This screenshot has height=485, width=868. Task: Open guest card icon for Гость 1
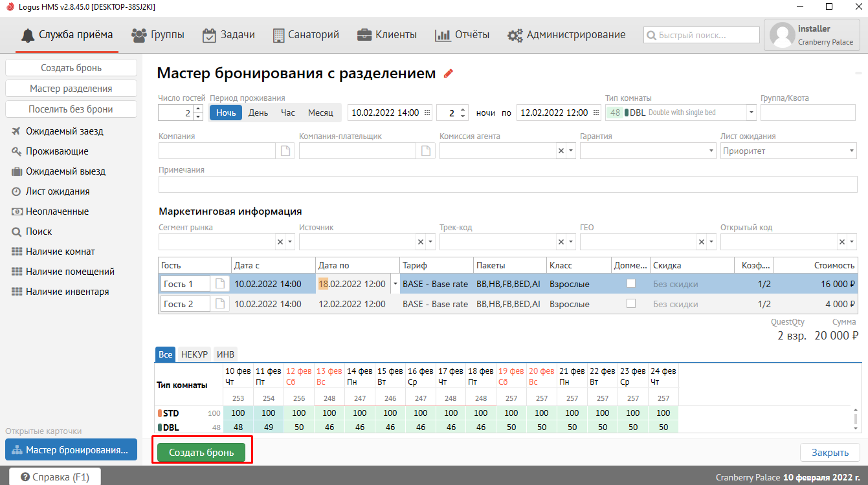(x=220, y=284)
